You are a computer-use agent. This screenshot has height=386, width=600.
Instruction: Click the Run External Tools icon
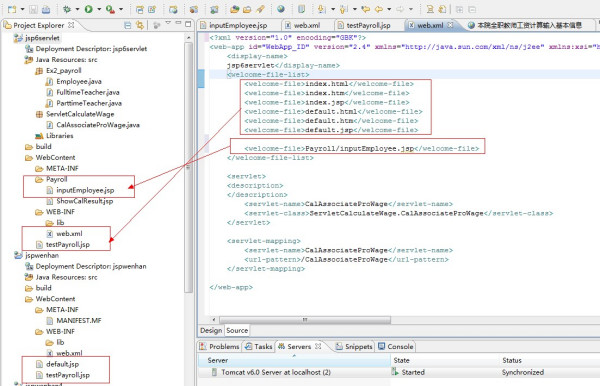coord(110,9)
